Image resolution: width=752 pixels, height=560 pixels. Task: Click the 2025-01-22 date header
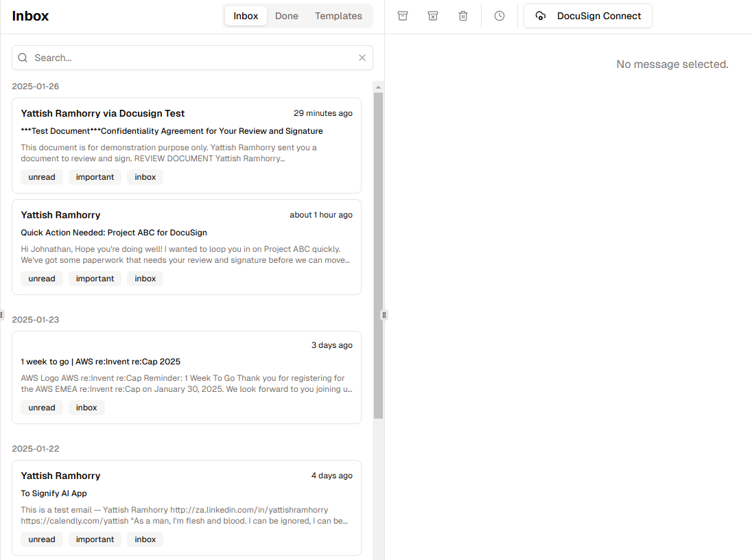36,449
